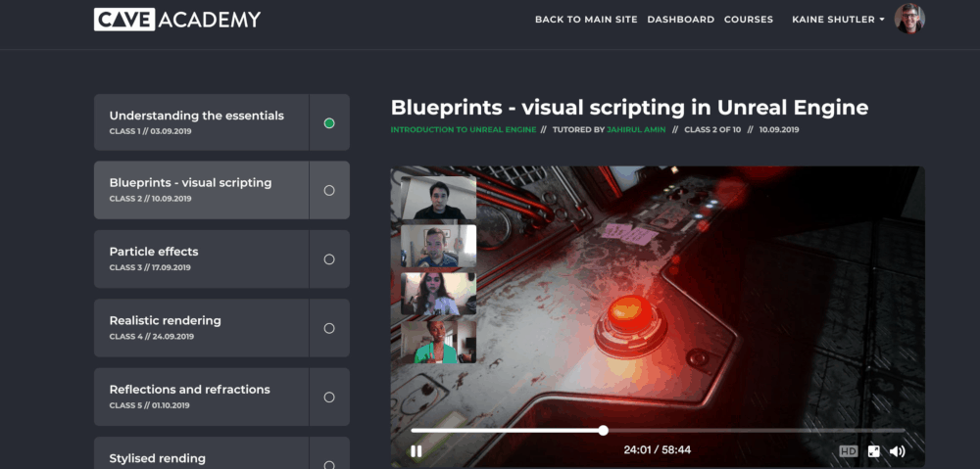Click the video progress bar handle

[x=603, y=430]
